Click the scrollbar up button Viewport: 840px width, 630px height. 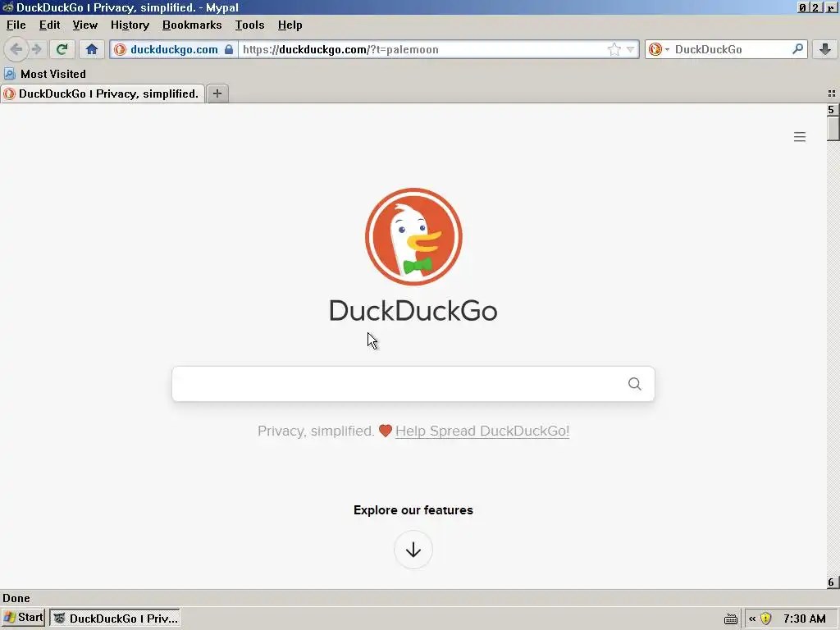click(831, 109)
